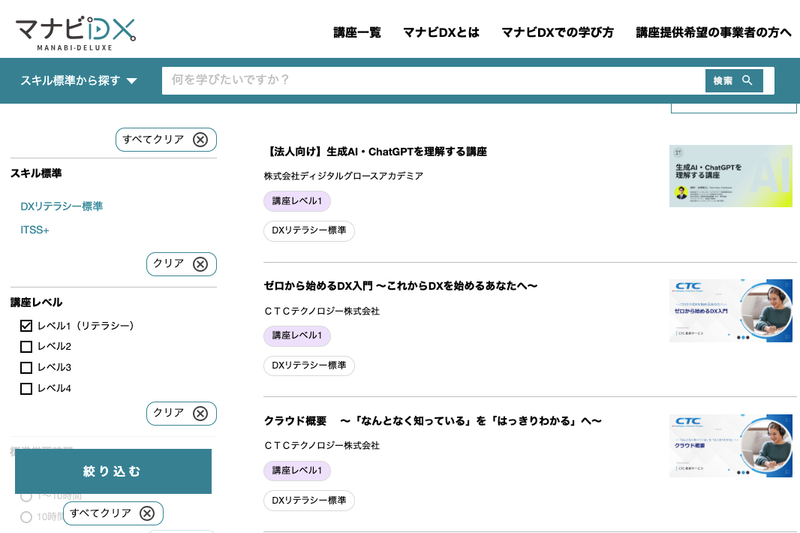The image size is (800, 533).
Task: Click the magnifier icon in search button
Action: [x=747, y=80]
